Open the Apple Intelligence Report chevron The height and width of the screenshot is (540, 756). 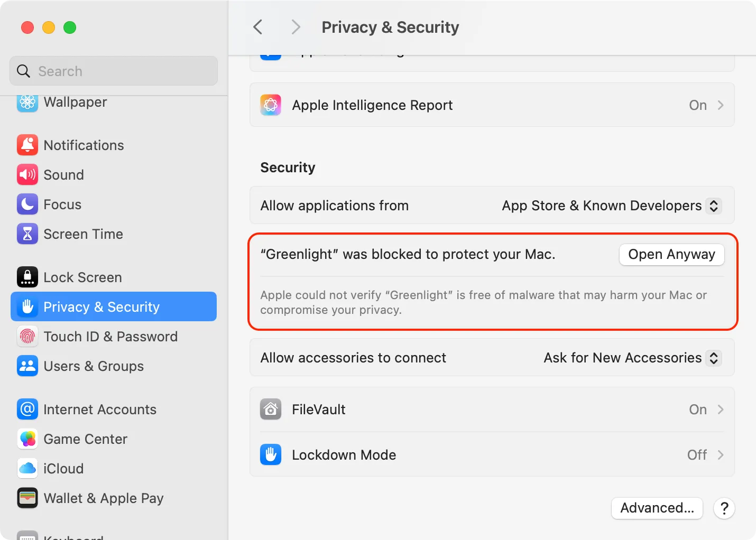click(720, 105)
